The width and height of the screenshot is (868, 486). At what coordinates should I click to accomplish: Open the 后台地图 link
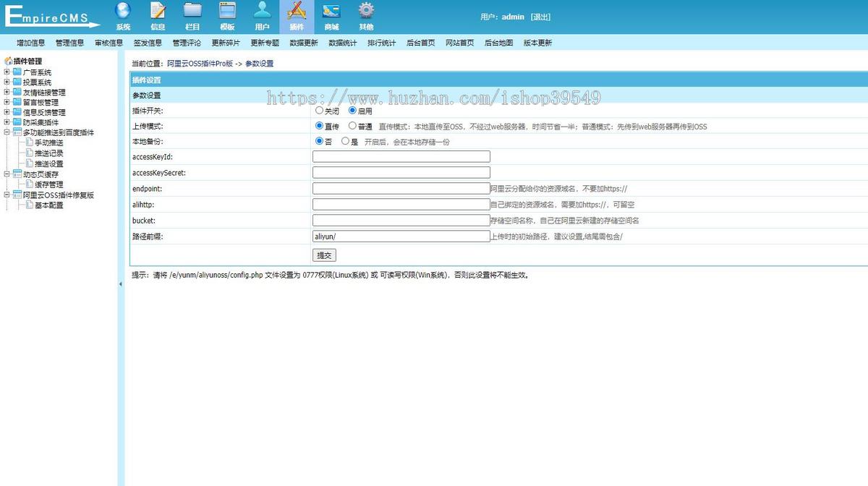click(x=499, y=43)
